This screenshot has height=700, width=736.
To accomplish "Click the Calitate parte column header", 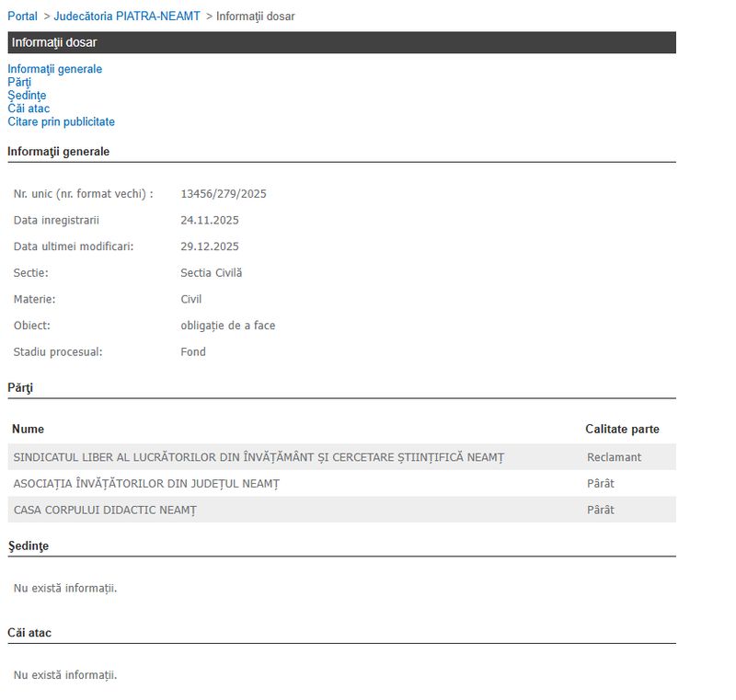I will tap(622, 429).
